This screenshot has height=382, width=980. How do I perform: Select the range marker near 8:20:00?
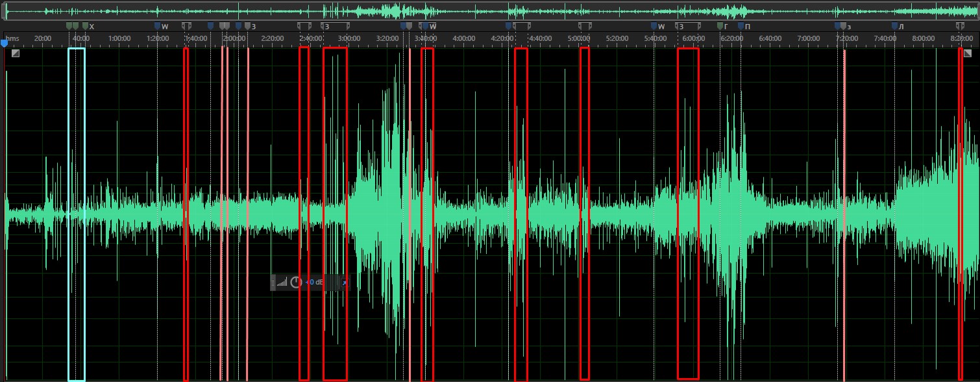(x=961, y=26)
